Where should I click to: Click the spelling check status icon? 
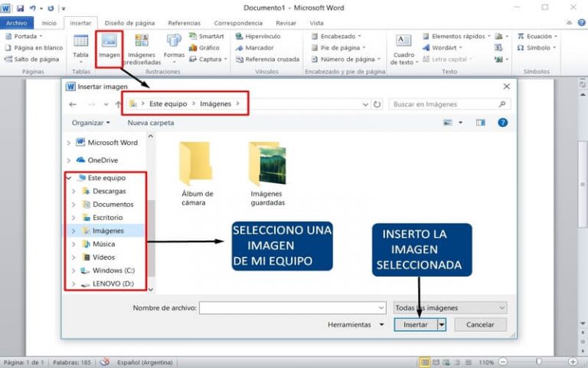[105, 363]
